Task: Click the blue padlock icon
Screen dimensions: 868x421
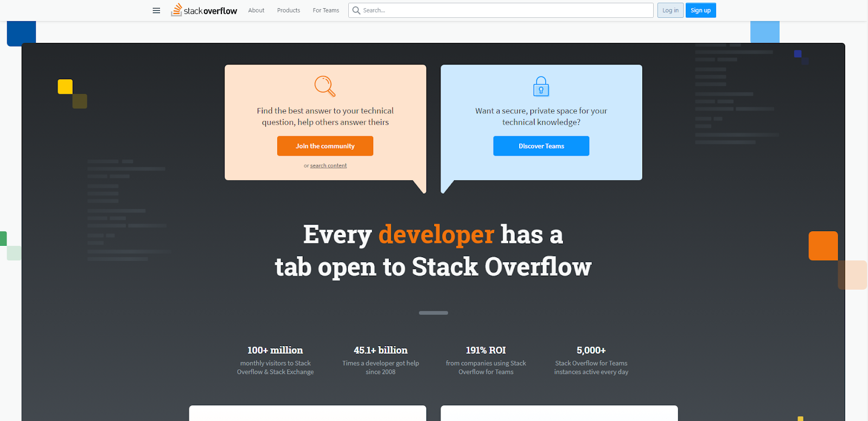Action: click(541, 86)
